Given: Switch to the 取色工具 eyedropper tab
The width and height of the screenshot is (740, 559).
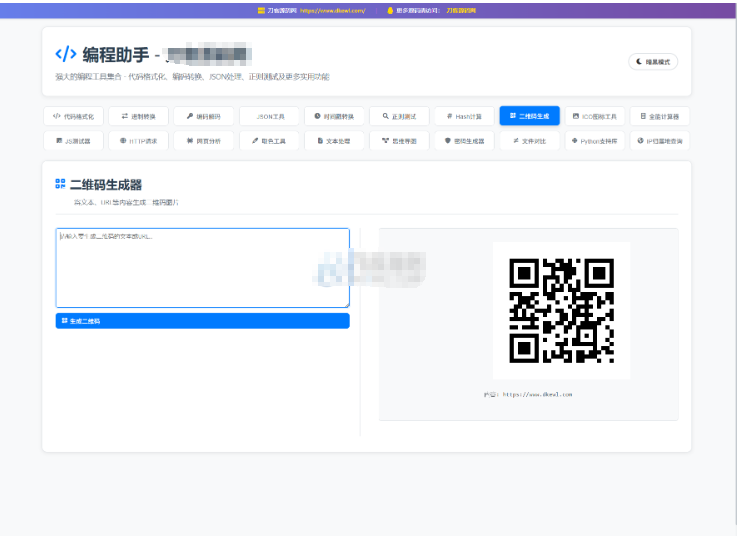Looking at the screenshot, I should click(x=269, y=141).
